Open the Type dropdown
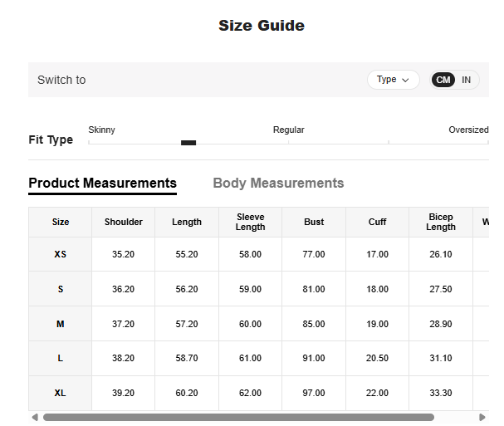The width and height of the screenshot is (504, 426). click(x=393, y=80)
